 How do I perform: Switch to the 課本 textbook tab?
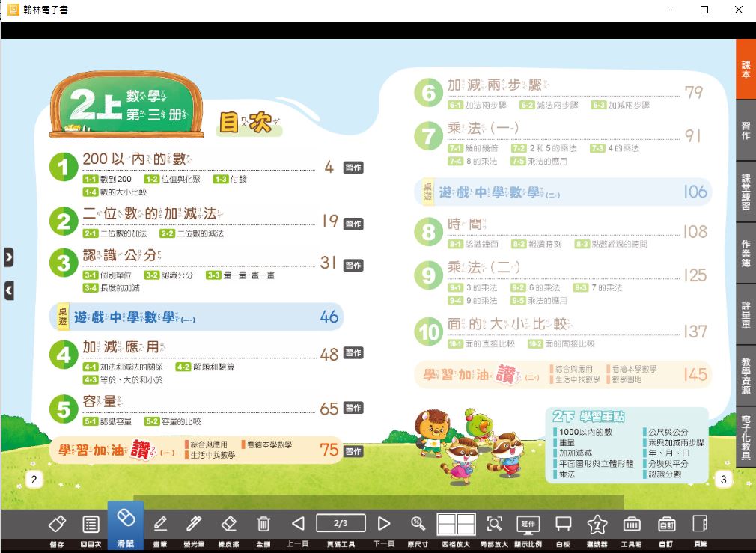click(746, 70)
